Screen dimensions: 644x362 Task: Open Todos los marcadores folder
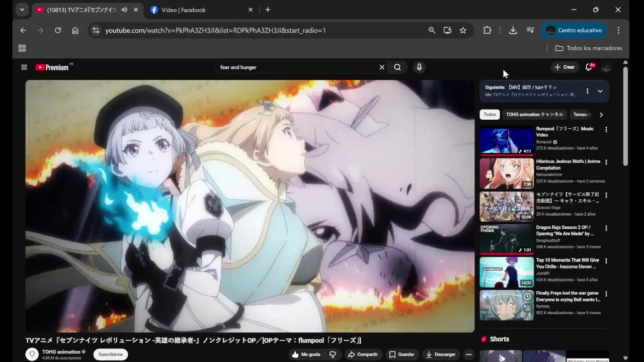tap(589, 48)
